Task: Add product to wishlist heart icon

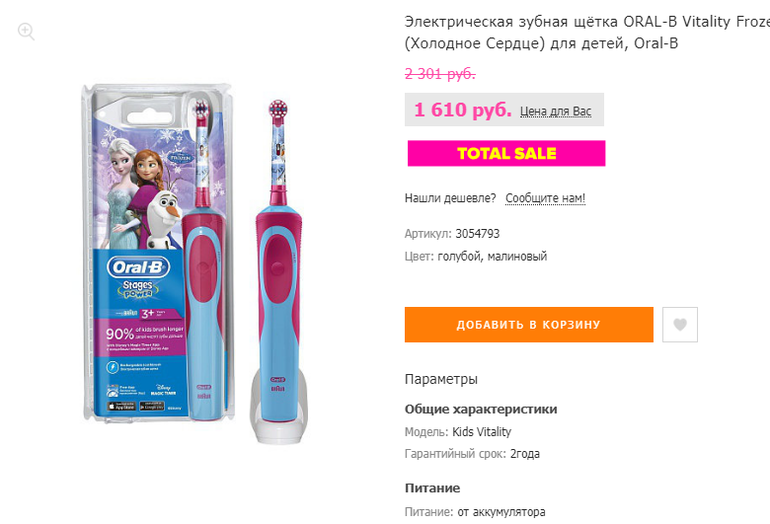Action: [x=680, y=325]
